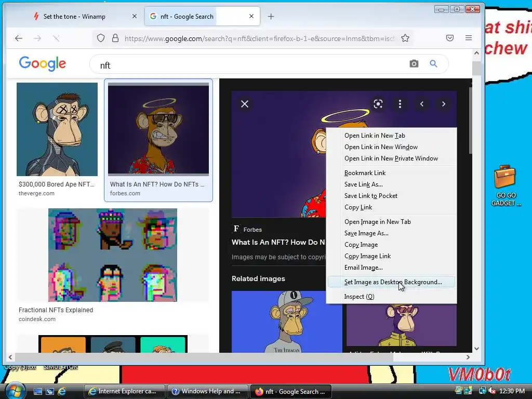The image size is (532, 399).
Task: Open the '$300,000 Bored Ape NFT' theverge.com thumbnail
Action: (57, 129)
